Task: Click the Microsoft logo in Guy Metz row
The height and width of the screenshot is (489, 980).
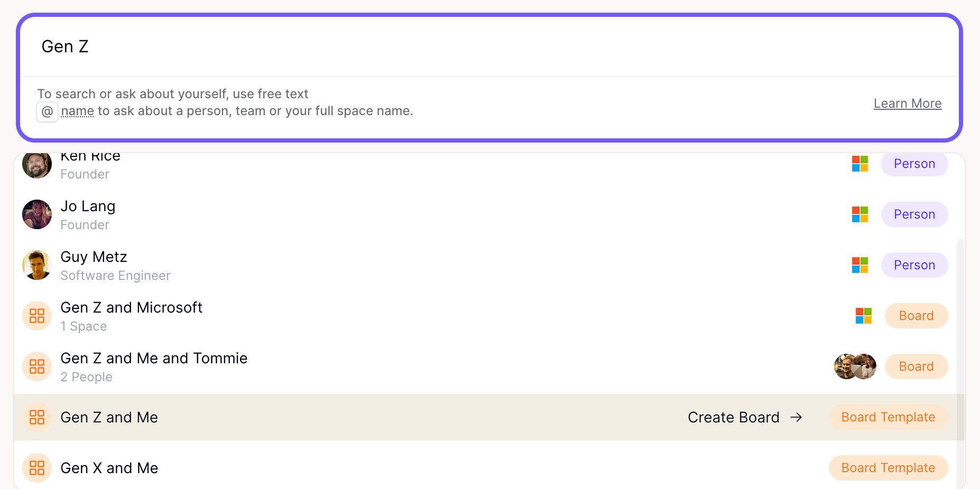Action: click(860, 265)
